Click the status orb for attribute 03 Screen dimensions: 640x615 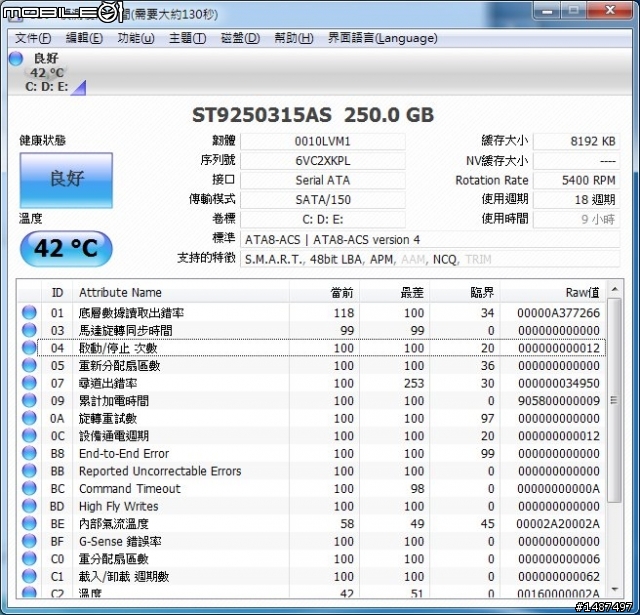coord(29,330)
